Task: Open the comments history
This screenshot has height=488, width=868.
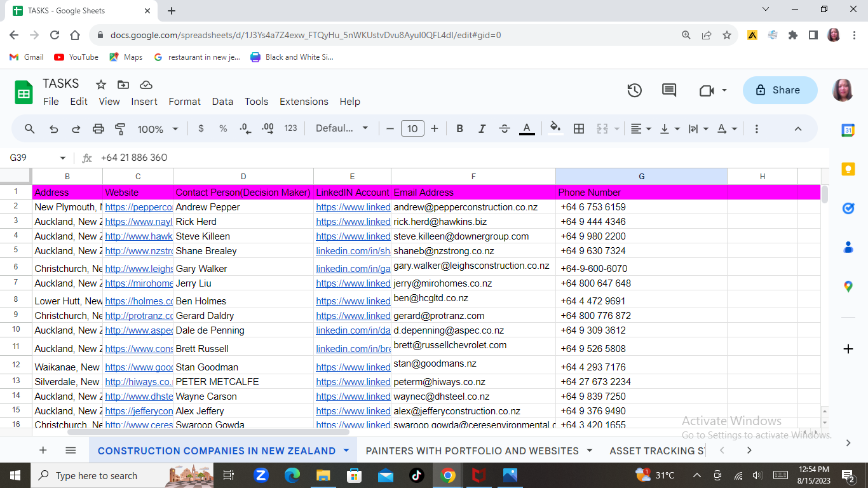Action: click(669, 90)
